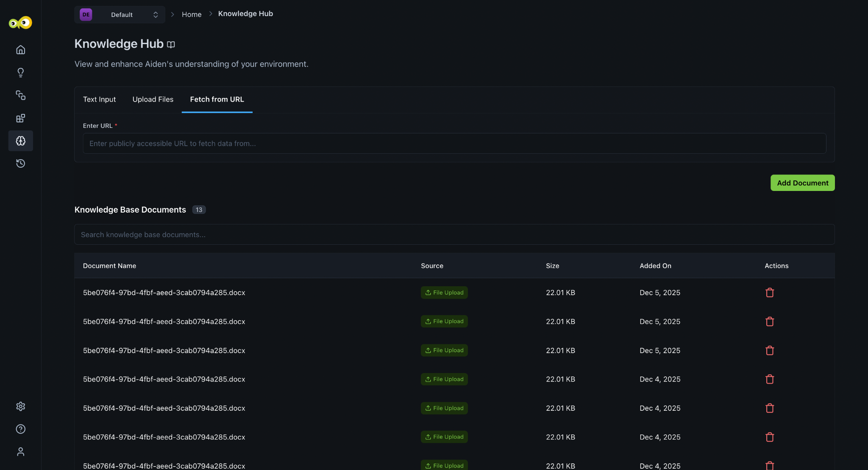This screenshot has width=868, height=470.
Task: Open the Home sidebar icon
Action: (x=20, y=50)
